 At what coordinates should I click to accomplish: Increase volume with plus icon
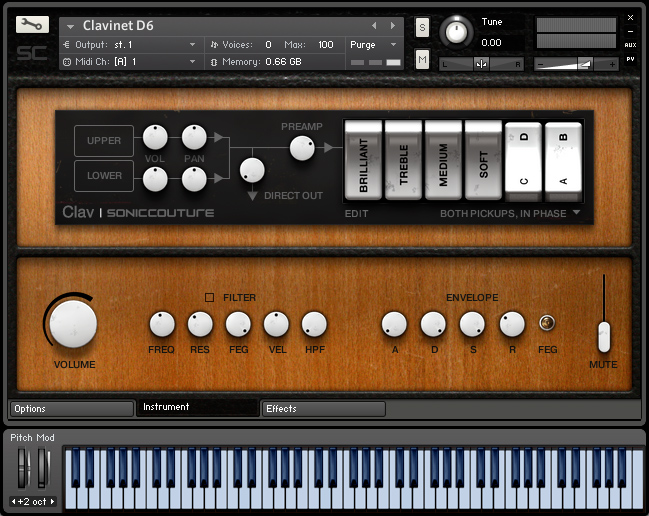[x=612, y=65]
